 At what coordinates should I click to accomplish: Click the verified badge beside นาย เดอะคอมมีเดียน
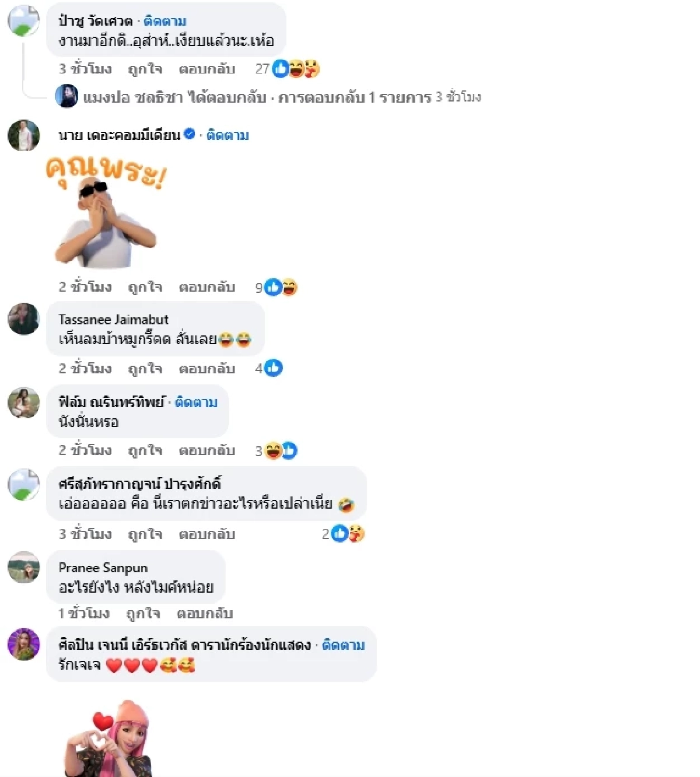click(x=189, y=134)
